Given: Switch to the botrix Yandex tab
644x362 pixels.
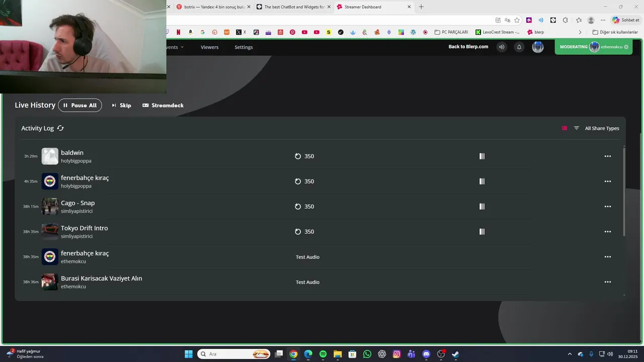Looking at the screenshot, I should (x=213, y=7).
